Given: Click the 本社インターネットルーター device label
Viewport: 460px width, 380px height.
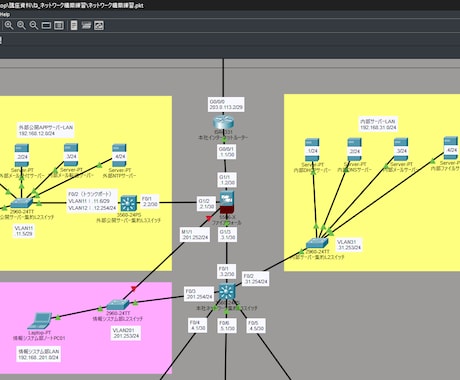Looking at the screenshot, I should [223, 138].
